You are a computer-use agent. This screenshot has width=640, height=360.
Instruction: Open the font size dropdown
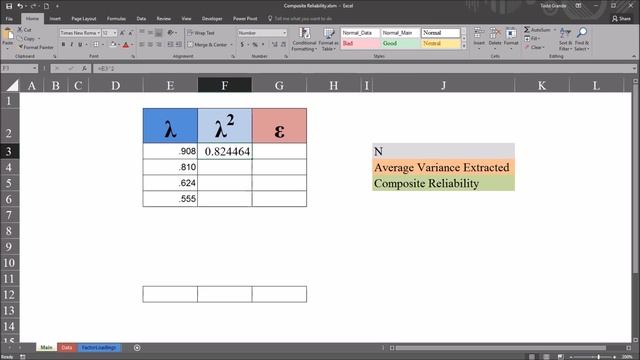tap(115, 33)
